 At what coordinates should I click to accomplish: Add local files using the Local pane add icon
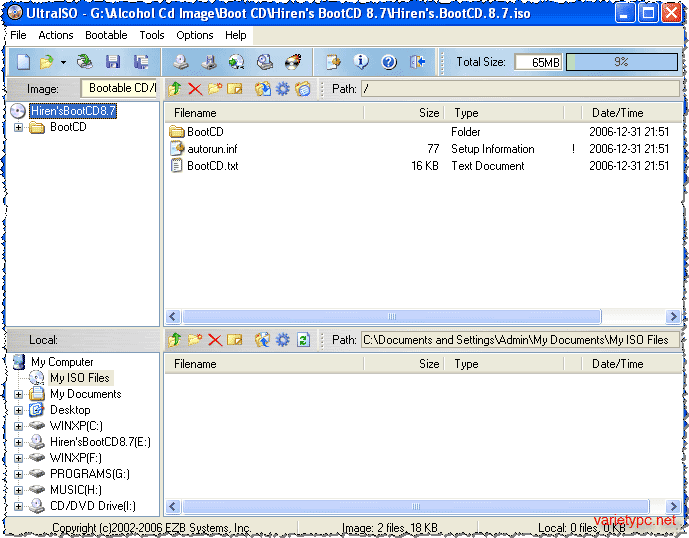click(x=262, y=340)
